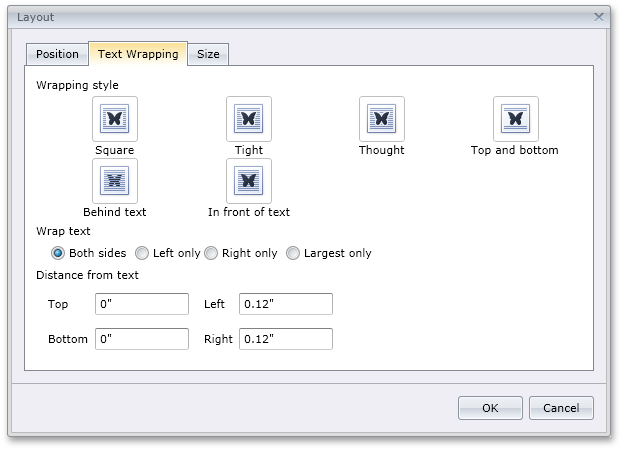Choose the Right only radio button
This screenshot has height=452, width=624.
211,253
